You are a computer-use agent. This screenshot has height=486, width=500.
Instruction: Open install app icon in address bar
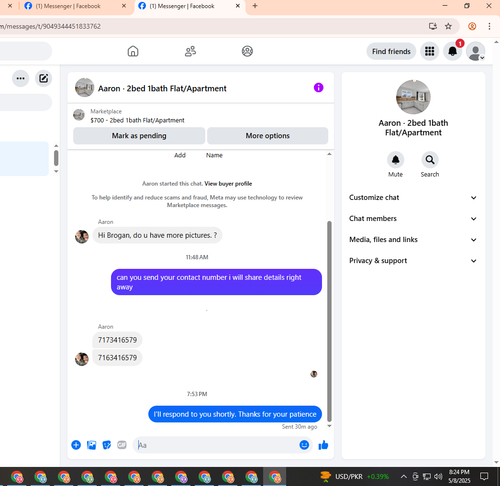coord(433,26)
